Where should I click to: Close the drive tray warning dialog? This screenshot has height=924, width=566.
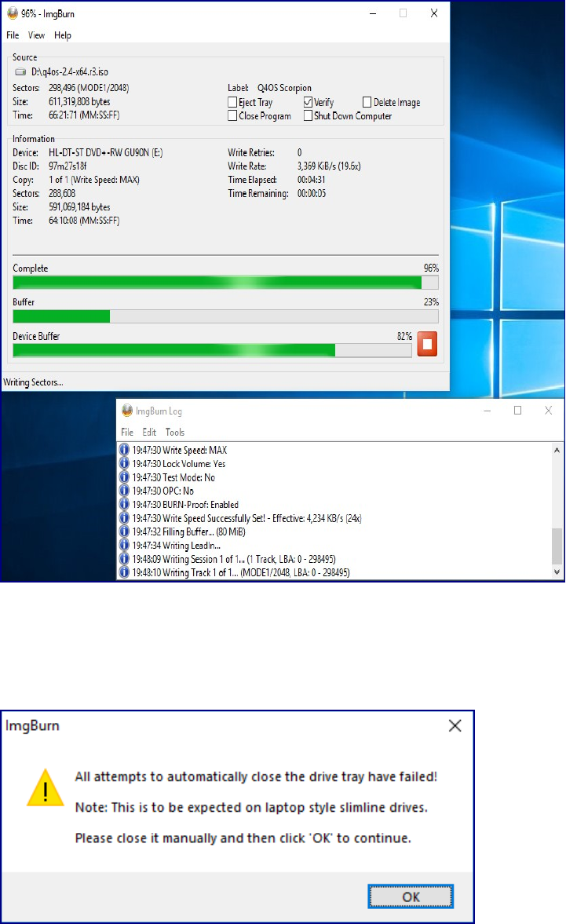pyautogui.click(x=455, y=725)
